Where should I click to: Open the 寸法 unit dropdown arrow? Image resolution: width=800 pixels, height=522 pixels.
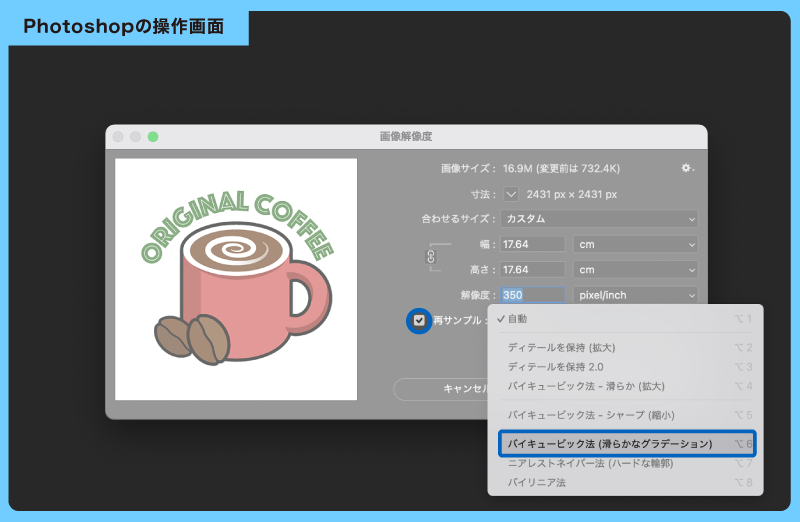click(x=511, y=194)
